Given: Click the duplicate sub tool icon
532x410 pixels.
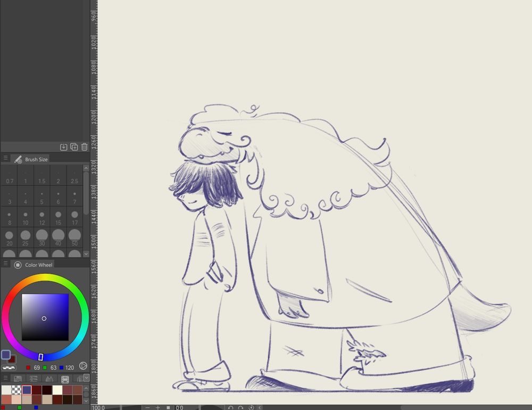Looking at the screenshot, I should tap(74, 147).
